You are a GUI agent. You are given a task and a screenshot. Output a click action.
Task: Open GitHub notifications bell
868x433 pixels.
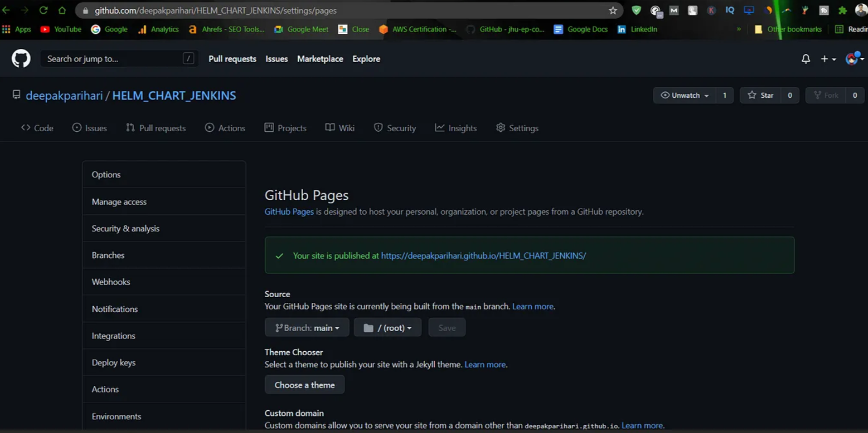click(806, 59)
